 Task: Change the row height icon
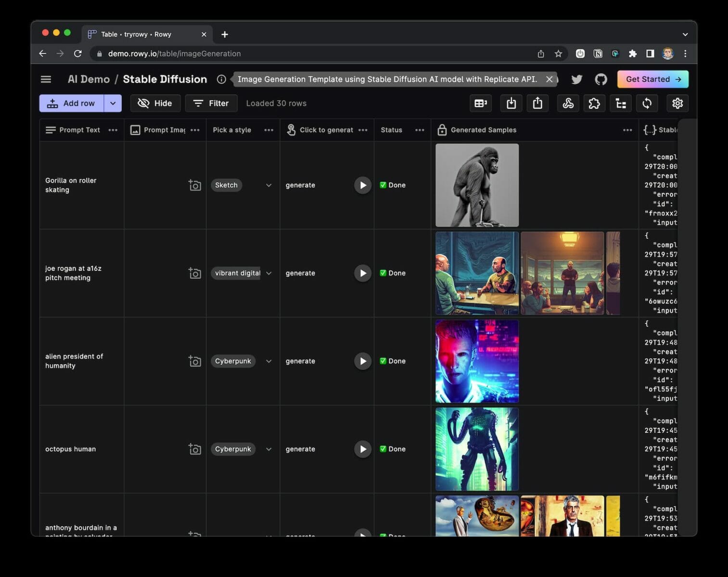coord(480,103)
